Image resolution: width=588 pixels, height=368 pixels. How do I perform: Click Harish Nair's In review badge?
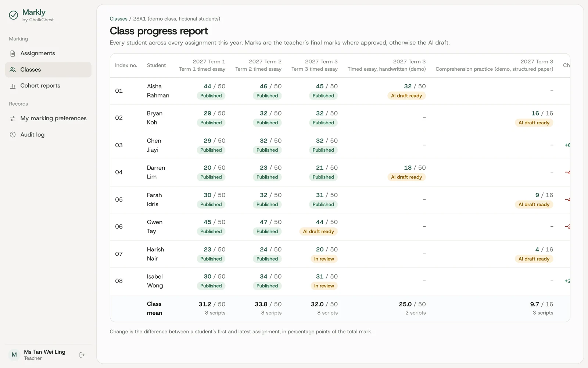(x=324, y=259)
